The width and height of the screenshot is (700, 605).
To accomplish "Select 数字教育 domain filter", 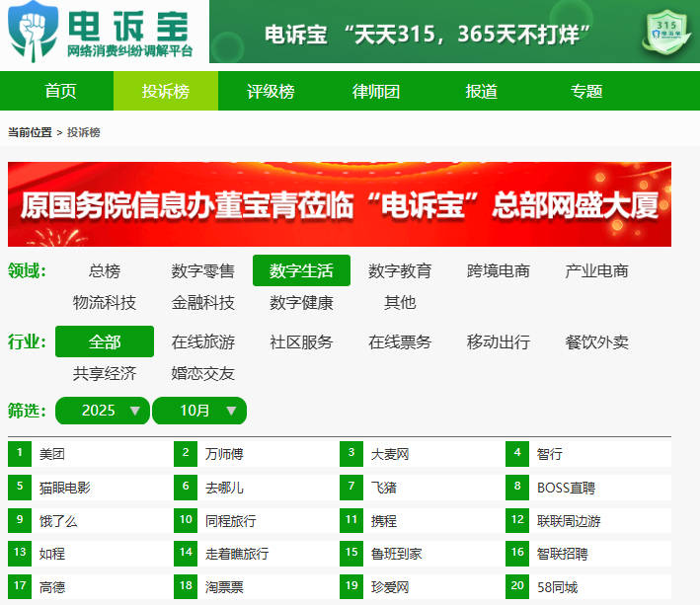I will [x=400, y=270].
